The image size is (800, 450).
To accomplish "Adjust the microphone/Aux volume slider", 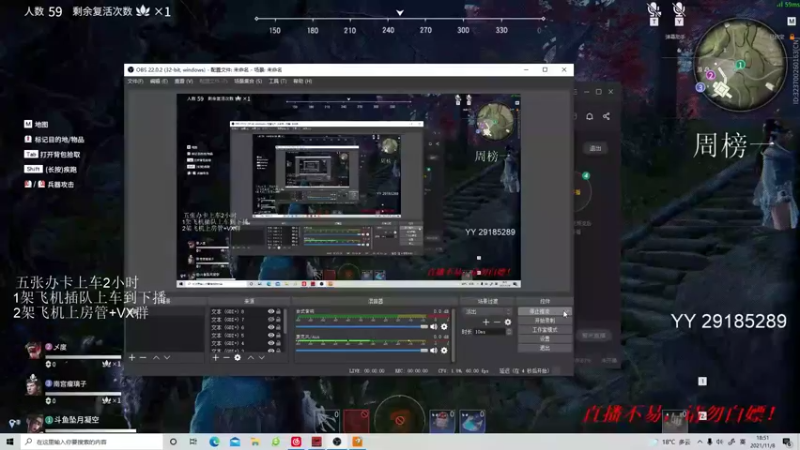I will (x=361, y=351).
